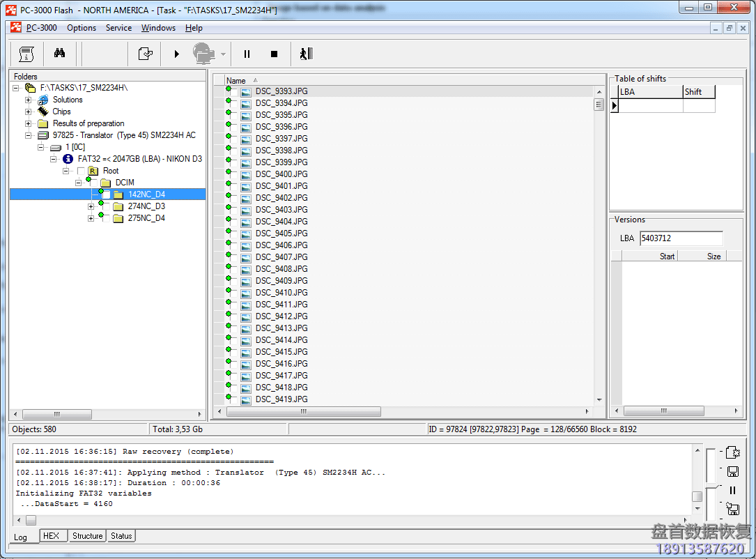
Task: Open the Structure tab
Action: pyautogui.click(x=88, y=536)
